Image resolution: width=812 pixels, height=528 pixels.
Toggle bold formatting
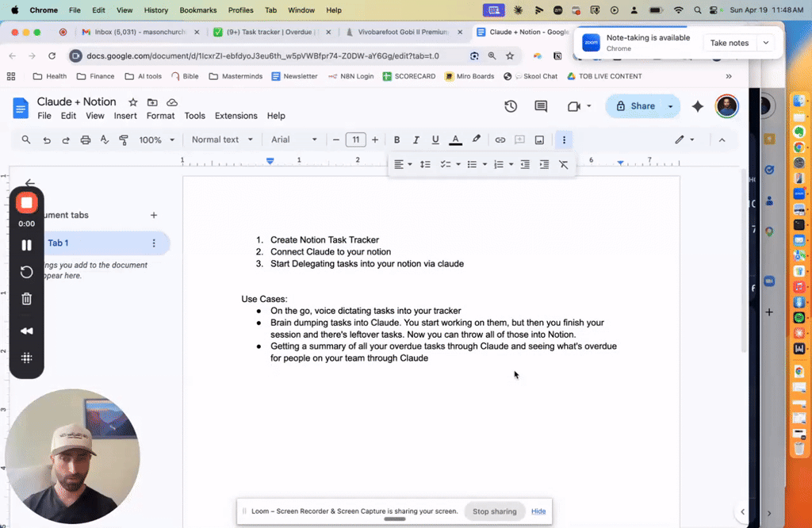396,140
